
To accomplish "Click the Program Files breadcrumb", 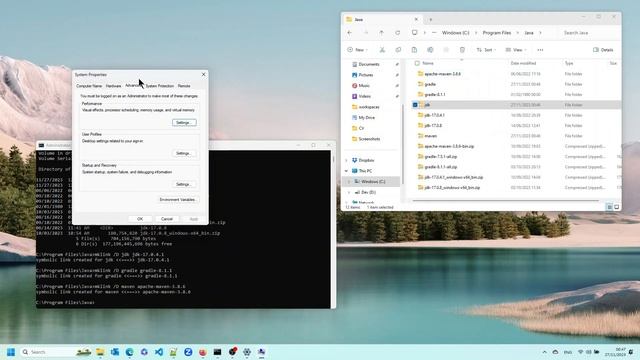I will (x=497, y=33).
